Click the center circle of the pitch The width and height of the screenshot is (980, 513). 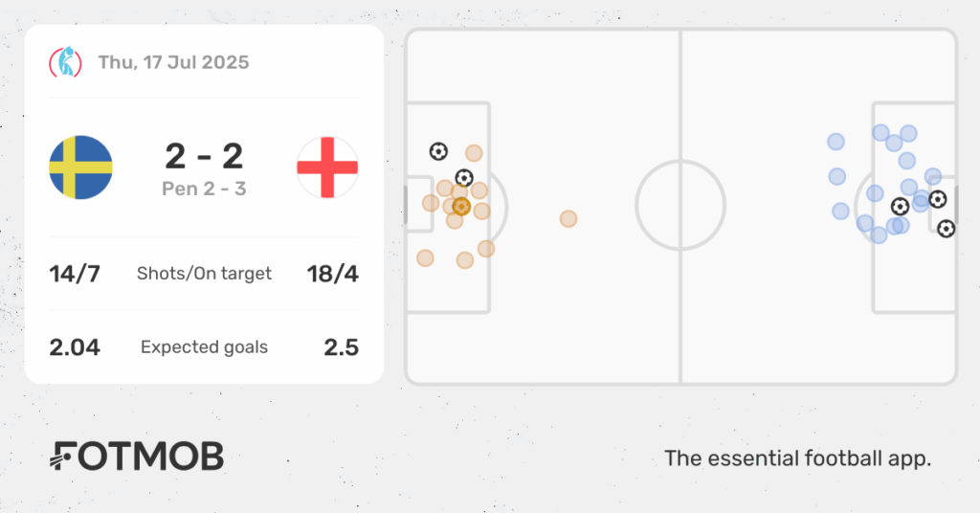[680, 205]
